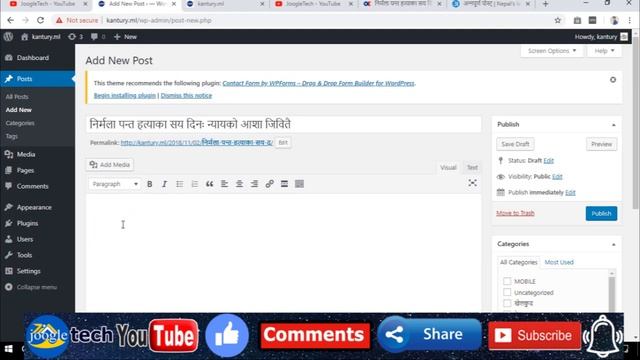The height and width of the screenshot is (360, 640).
Task: Toggle the toolbar kitchen sink icon
Action: (299, 184)
